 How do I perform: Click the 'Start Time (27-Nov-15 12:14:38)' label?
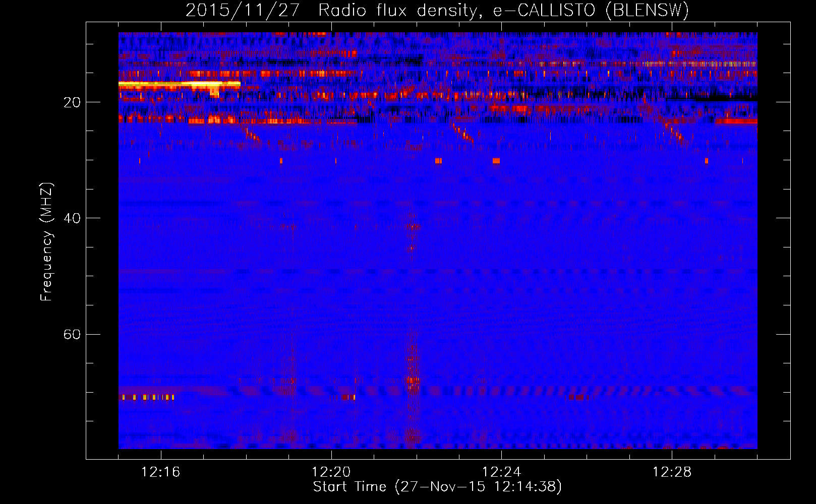[x=437, y=487]
